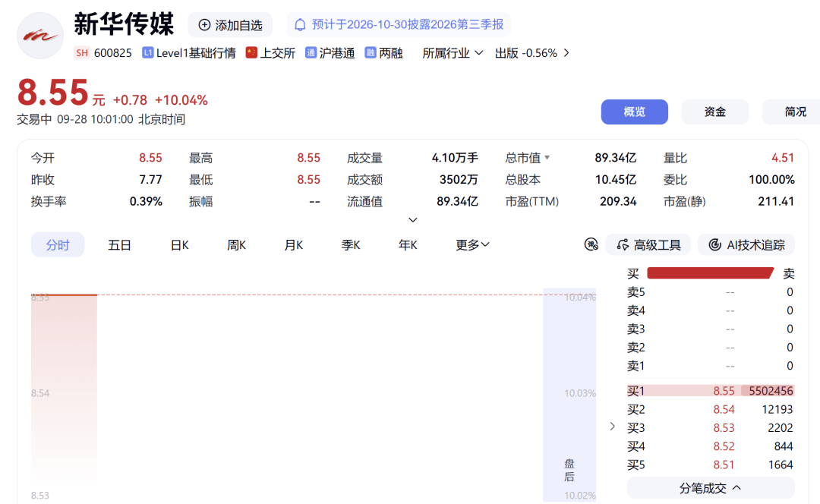Select the 月K chart tab

[293, 244]
